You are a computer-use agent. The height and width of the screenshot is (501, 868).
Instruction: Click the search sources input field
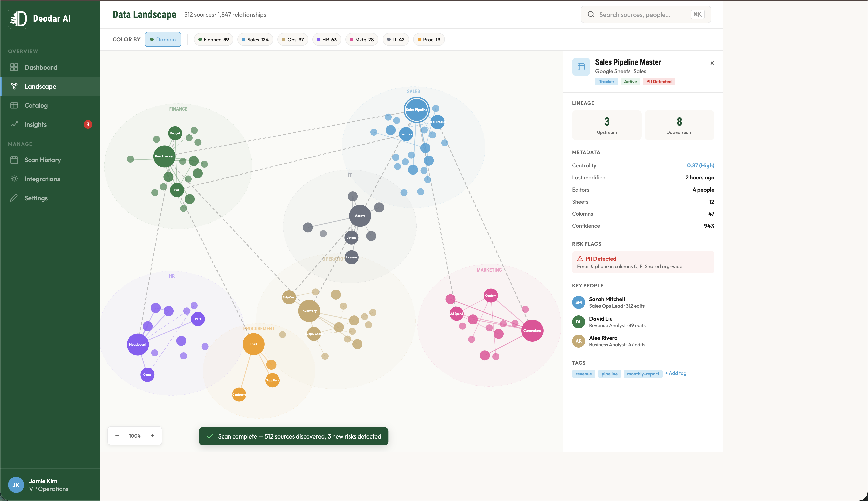point(640,14)
